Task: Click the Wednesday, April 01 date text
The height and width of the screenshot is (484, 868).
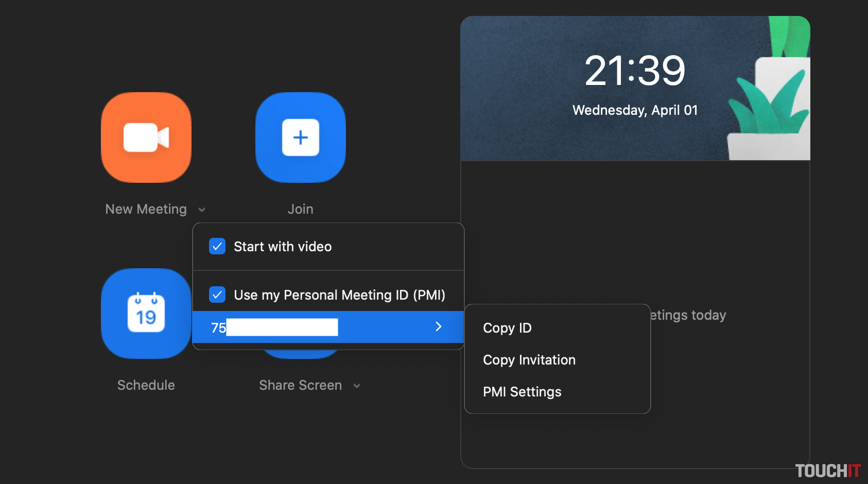Action: pyautogui.click(x=635, y=110)
